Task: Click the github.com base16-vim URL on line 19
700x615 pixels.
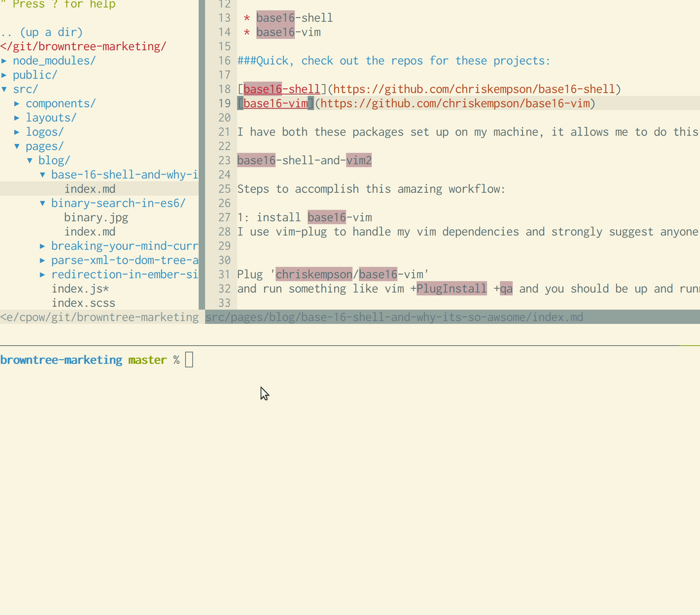Action: pyautogui.click(x=455, y=104)
